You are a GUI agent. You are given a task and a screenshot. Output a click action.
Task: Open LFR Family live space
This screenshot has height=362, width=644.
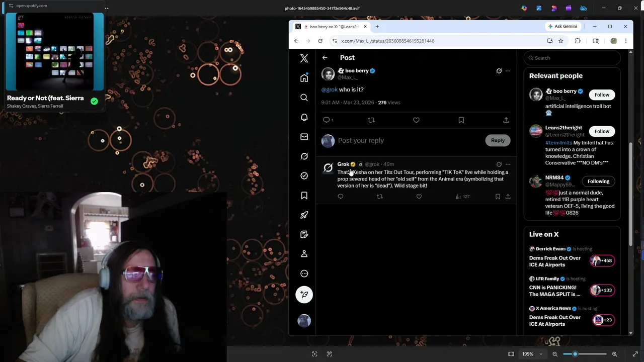point(572,287)
